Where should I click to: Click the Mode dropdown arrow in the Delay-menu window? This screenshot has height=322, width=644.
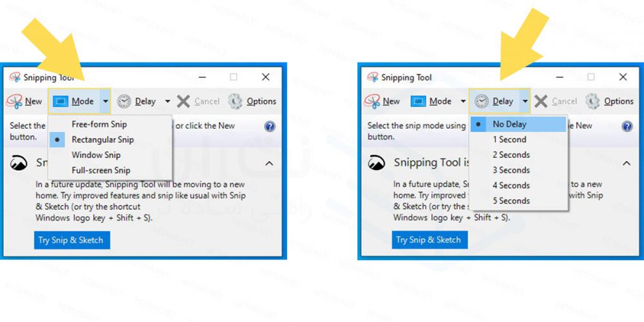[462, 101]
